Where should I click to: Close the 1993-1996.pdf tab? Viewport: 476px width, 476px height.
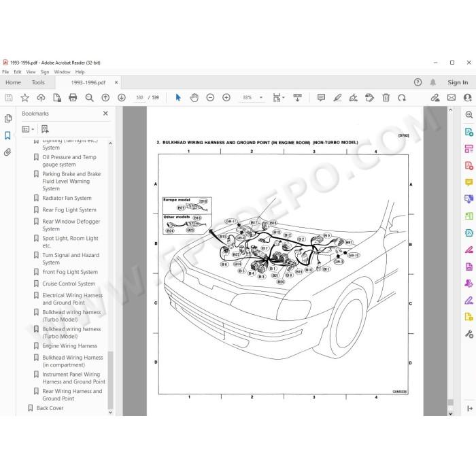pyautogui.click(x=116, y=82)
